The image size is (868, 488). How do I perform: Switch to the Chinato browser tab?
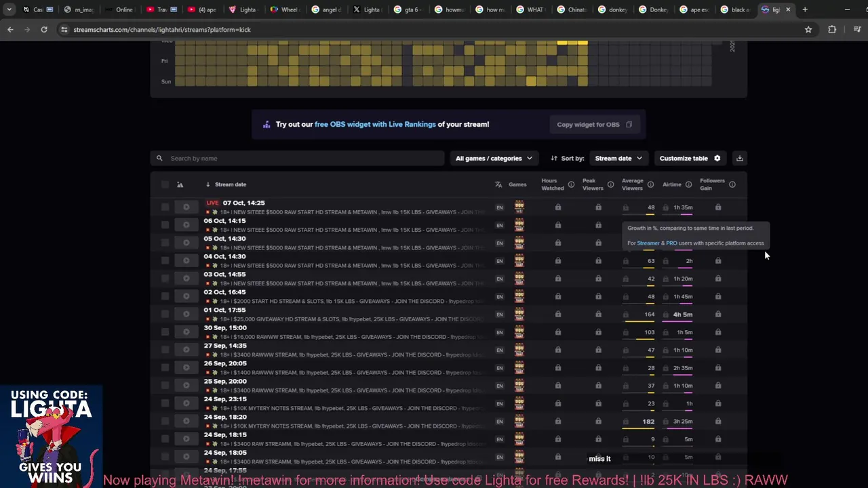pos(572,9)
